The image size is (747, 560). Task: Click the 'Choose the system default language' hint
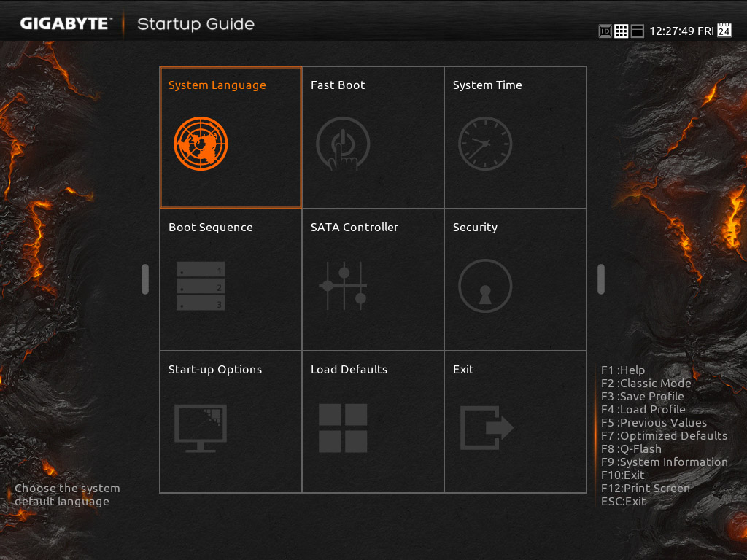(x=67, y=495)
